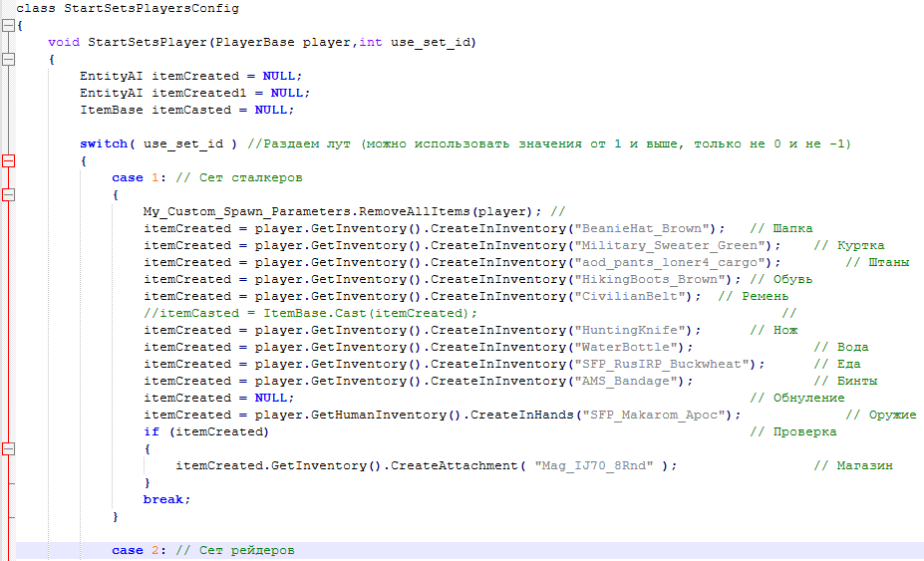Collapse the StartSetsPlayersConfig class fold marker
Screen dimensions: 924x561
pos(8,25)
